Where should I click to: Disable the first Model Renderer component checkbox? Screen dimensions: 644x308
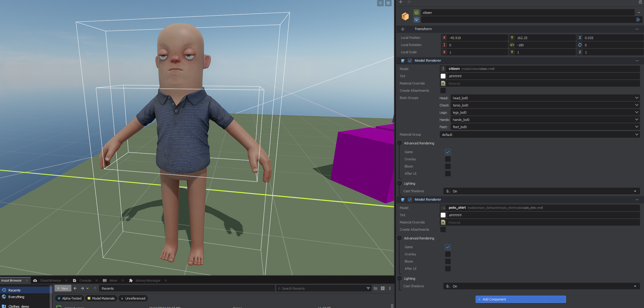click(410, 61)
